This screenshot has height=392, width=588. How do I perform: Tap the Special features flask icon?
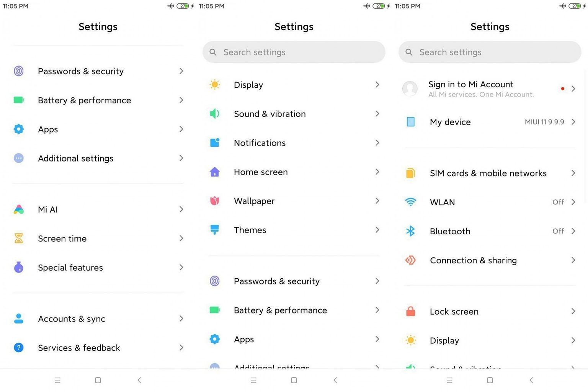[18, 267]
